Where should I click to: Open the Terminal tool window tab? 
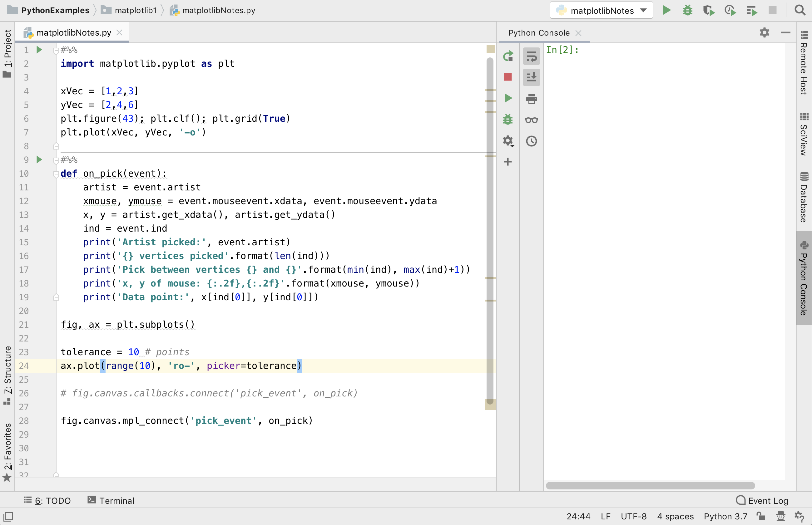point(111,500)
